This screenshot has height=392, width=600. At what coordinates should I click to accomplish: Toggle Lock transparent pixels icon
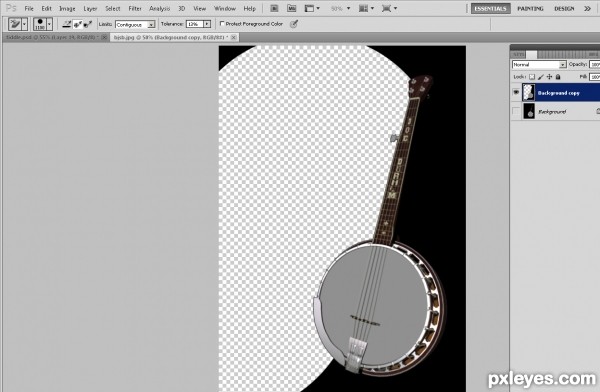532,77
